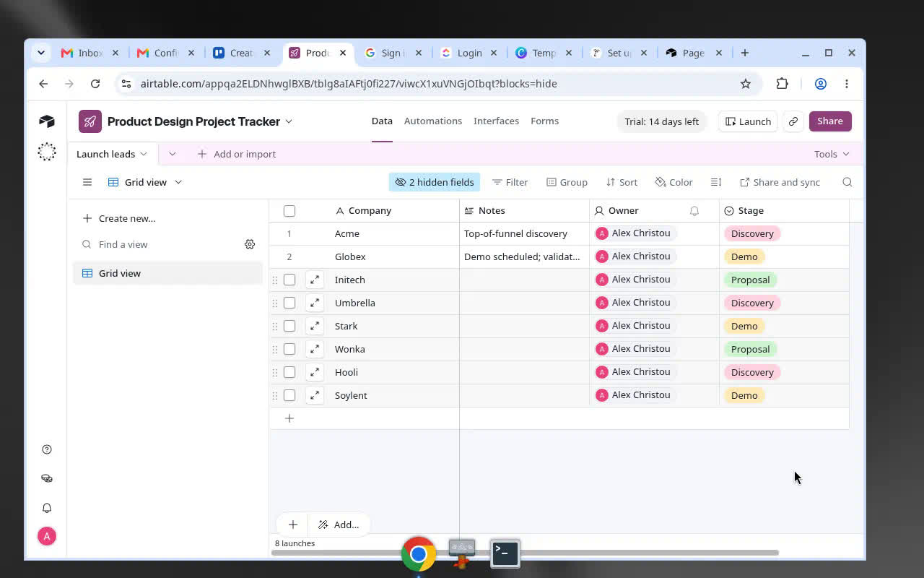Open the Chrome tab search dropdown
Viewport: 924px width, 578px height.
41,53
